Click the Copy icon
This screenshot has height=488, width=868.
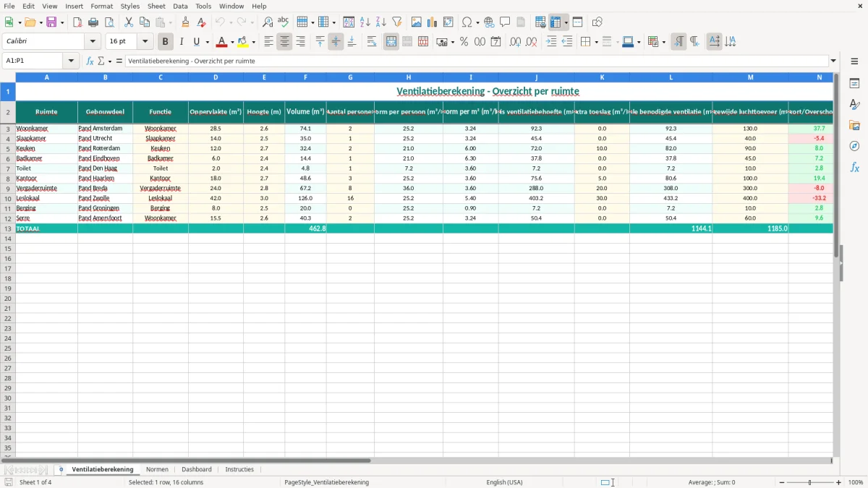coord(145,22)
